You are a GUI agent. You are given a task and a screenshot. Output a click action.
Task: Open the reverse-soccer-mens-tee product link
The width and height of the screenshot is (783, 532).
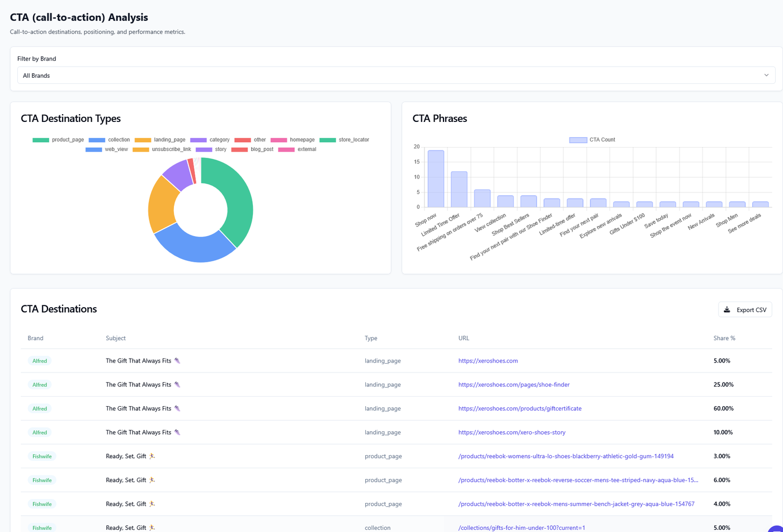(578, 481)
